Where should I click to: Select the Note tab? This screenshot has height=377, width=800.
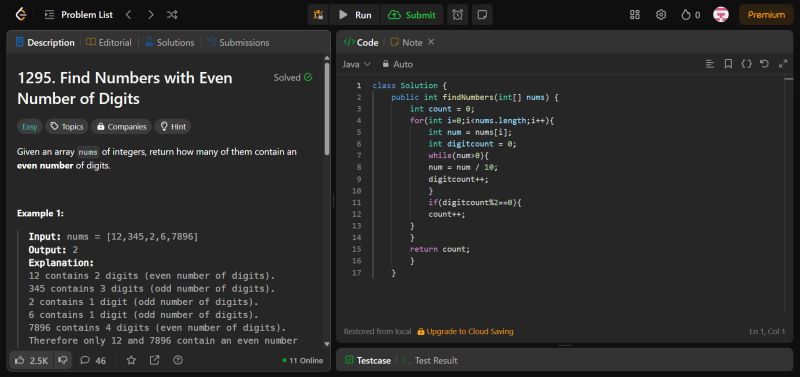[x=407, y=42]
